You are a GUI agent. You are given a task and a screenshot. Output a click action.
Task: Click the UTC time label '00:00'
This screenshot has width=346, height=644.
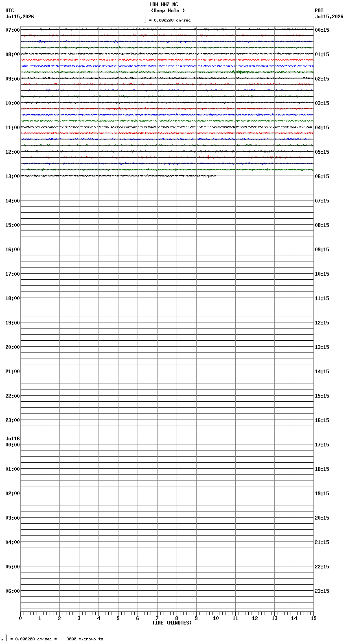coord(13,445)
